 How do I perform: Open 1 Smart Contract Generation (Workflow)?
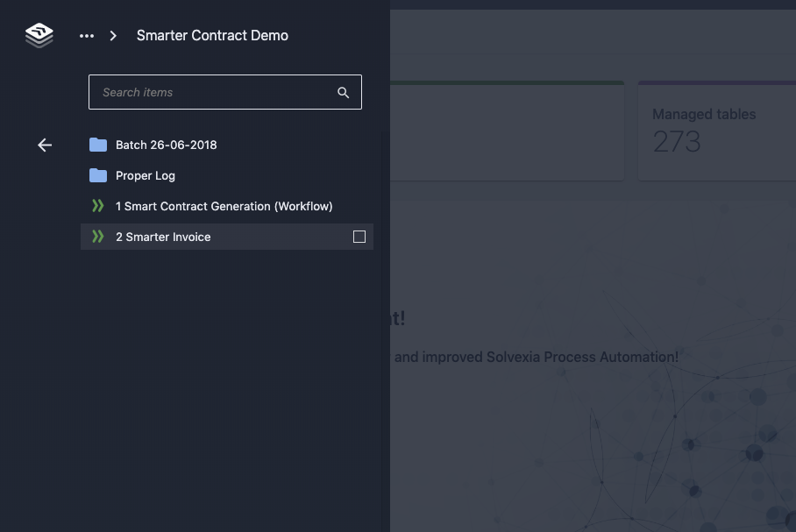[x=224, y=206]
